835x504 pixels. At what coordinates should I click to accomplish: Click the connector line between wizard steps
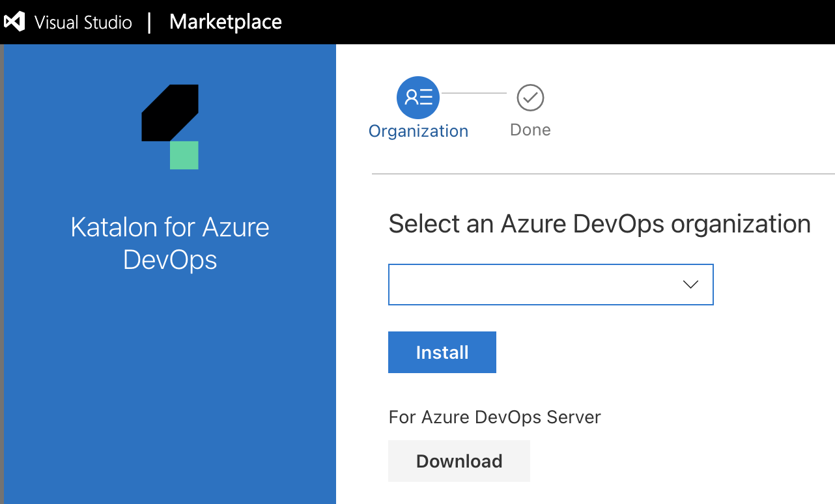[x=474, y=93]
